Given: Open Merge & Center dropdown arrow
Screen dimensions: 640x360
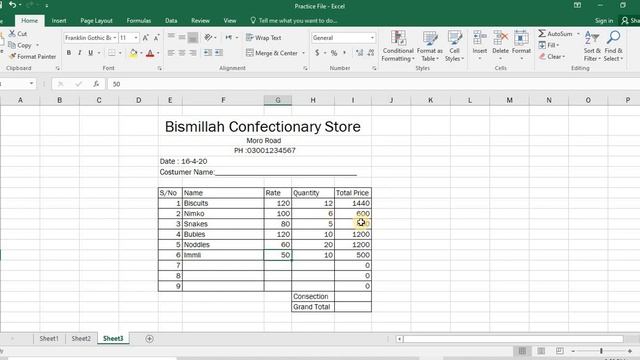Looking at the screenshot, I should click(303, 53).
